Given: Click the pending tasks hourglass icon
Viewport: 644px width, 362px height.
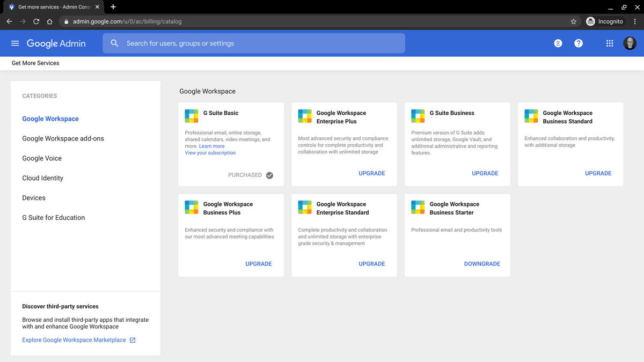Looking at the screenshot, I should click(x=558, y=43).
